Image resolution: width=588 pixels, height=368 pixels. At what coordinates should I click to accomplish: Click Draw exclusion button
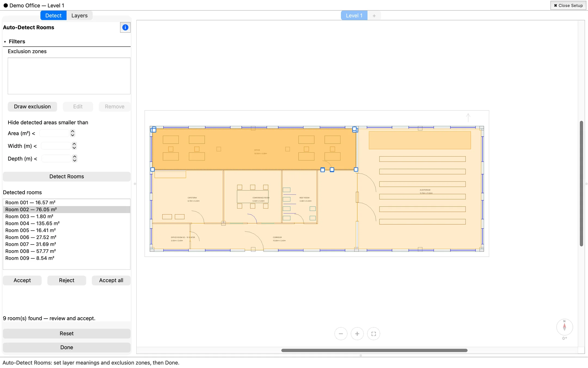pyautogui.click(x=32, y=107)
